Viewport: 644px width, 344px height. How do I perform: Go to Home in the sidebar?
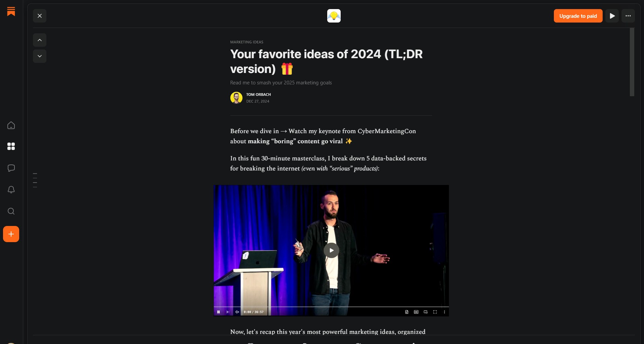[11, 125]
